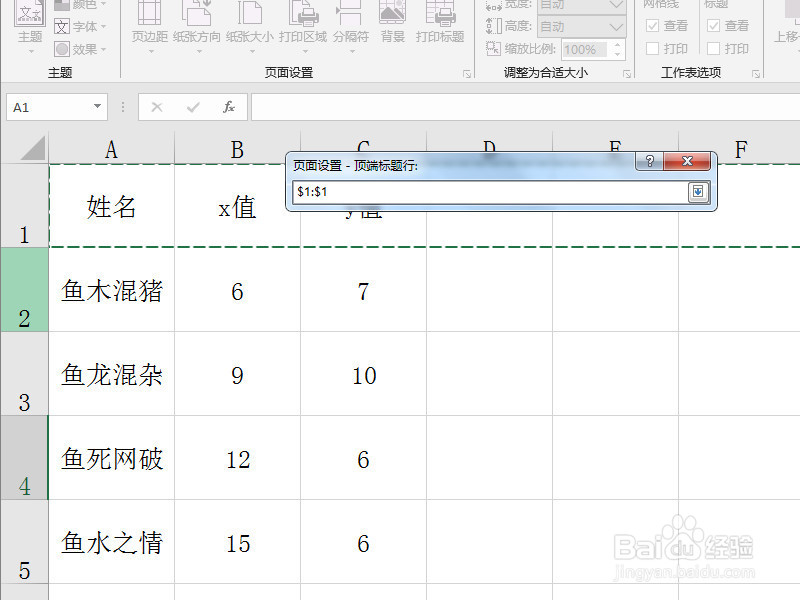This screenshot has height=600, width=800.
Task: Open the Width (宽度) dropdown
Action: 582,5
